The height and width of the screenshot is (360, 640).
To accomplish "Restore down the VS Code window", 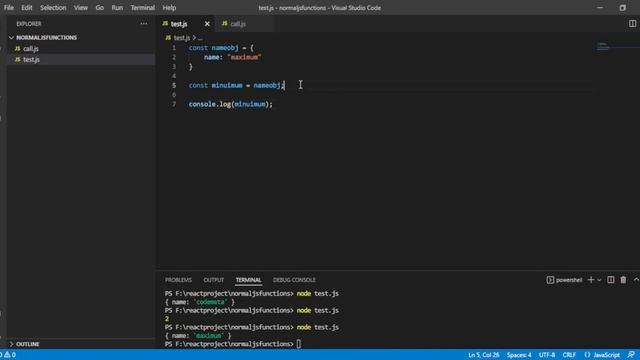I will click(x=622, y=8).
